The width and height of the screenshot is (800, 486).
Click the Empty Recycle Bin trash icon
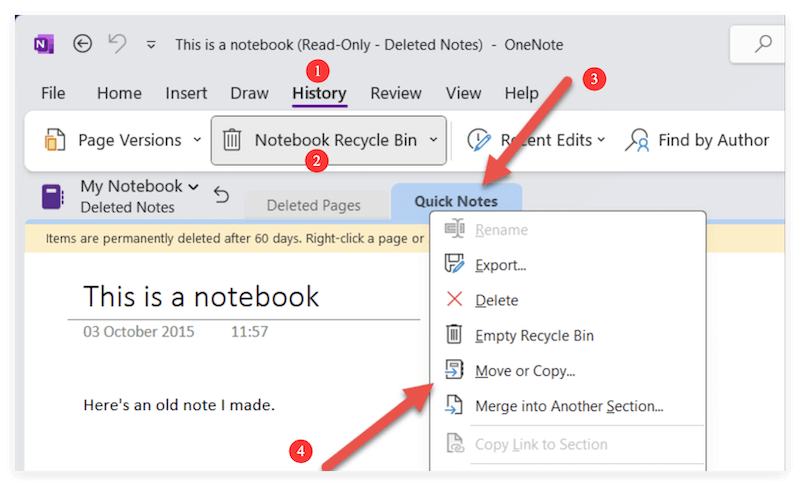[x=454, y=335]
